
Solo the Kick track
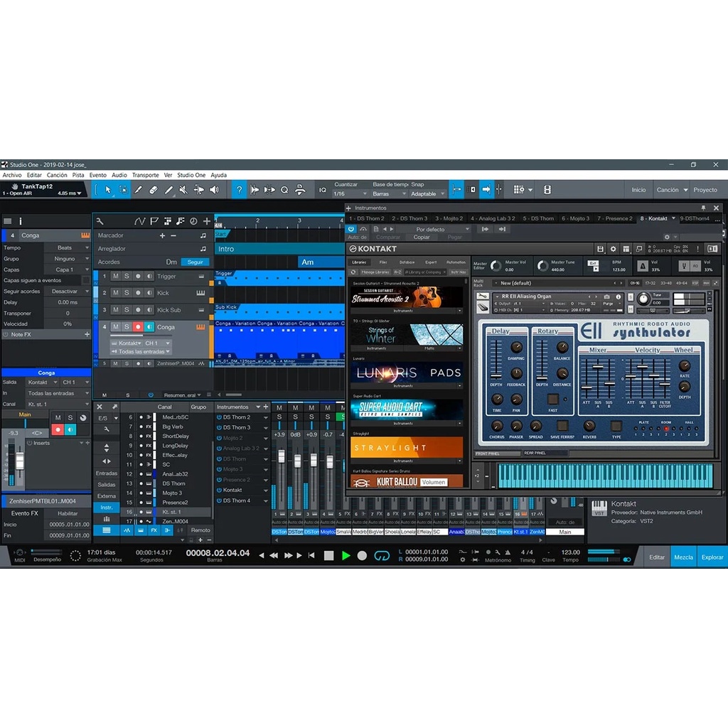[127, 293]
